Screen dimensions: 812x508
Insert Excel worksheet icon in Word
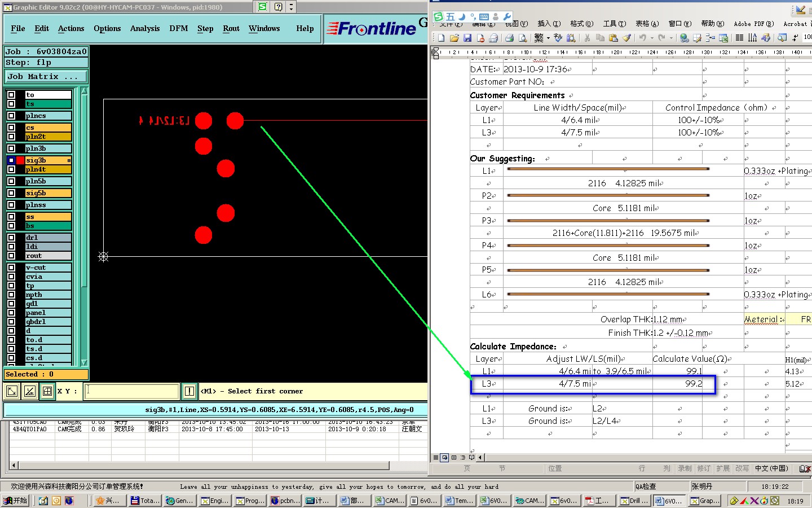click(x=723, y=38)
